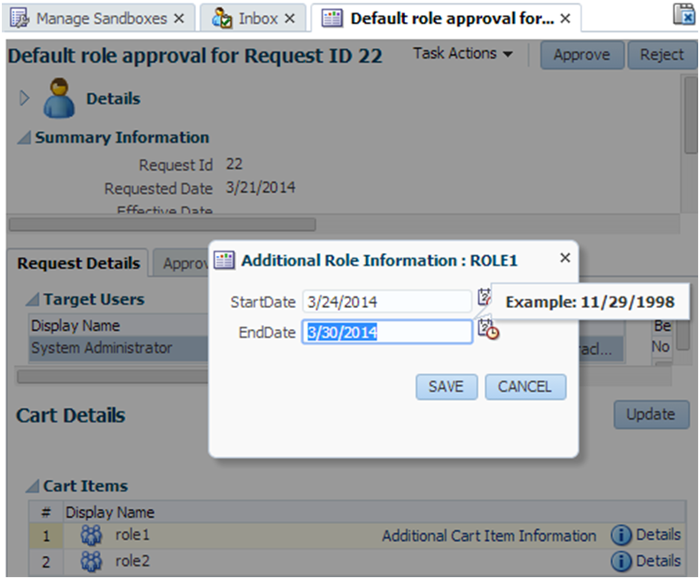Click info icon in role2 row
The image size is (700, 579).
(x=621, y=561)
